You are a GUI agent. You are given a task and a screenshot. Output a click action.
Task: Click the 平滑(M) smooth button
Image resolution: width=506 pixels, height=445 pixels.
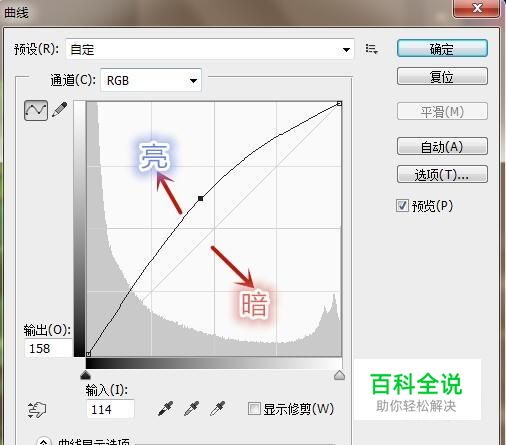click(x=442, y=111)
